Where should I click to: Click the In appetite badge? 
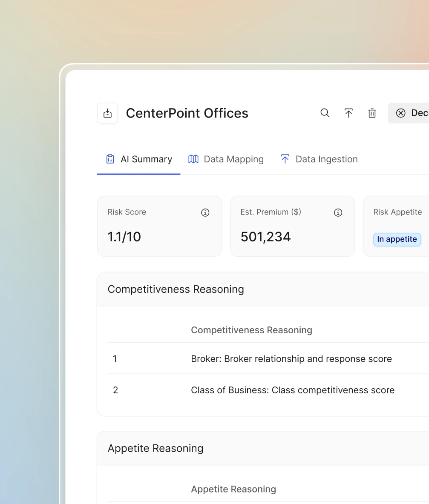[397, 240]
